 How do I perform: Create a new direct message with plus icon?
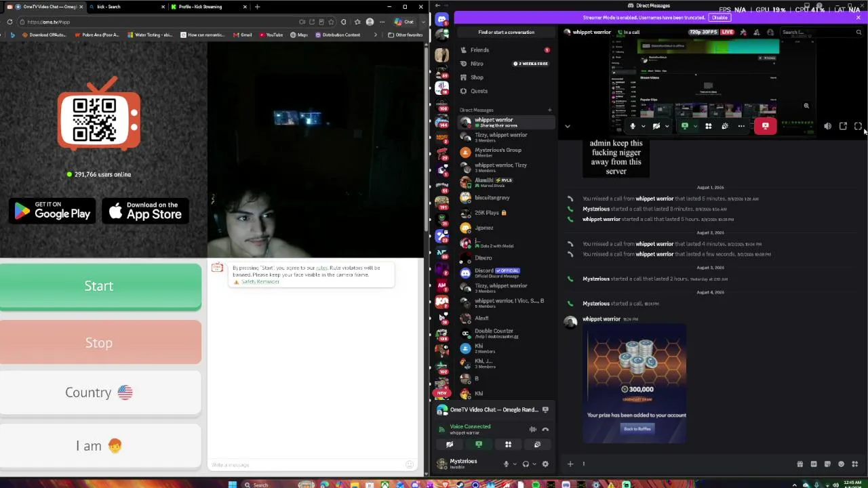pos(549,110)
